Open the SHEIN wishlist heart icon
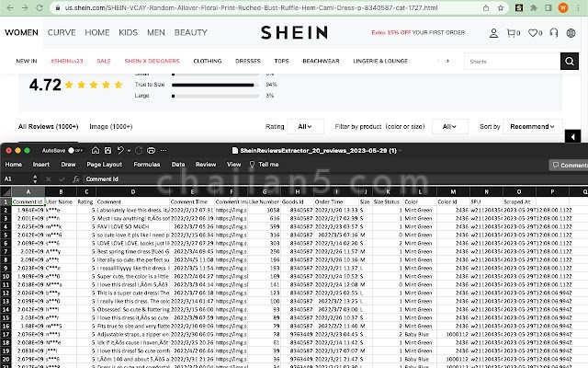Viewport: 588px width, 368px height. 535,33
